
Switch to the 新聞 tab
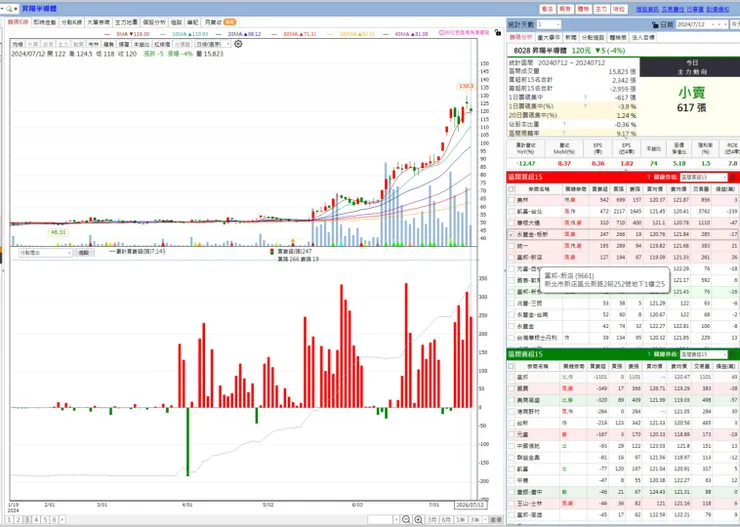pos(571,37)
